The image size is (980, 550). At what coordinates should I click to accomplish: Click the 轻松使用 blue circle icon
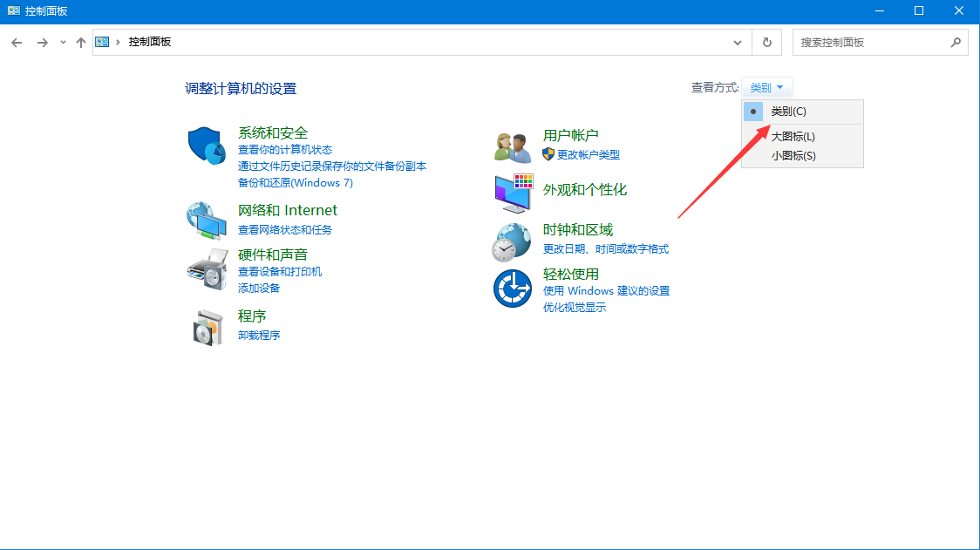tap(513, 289)
